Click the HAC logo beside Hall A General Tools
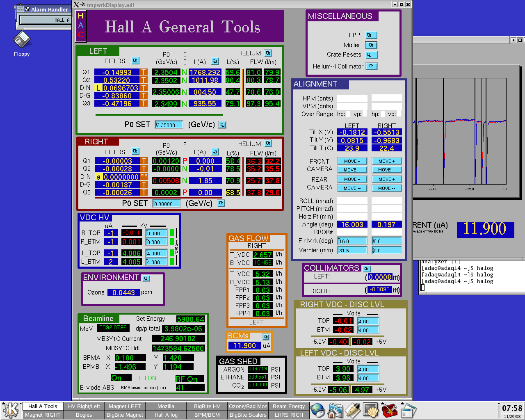 [x=80, y=26]
